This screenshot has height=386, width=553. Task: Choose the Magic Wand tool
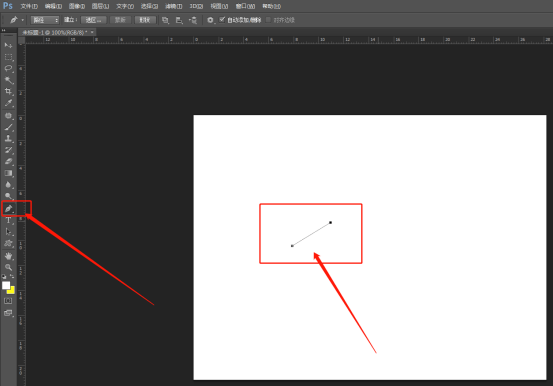8,80
